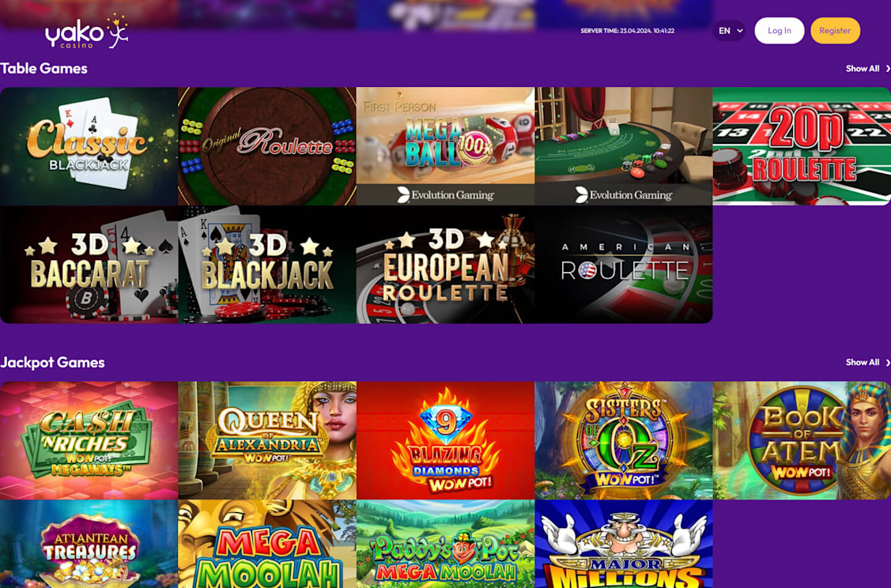
Task: Open 3D European Roulette tile
Action: click(446, 265)
